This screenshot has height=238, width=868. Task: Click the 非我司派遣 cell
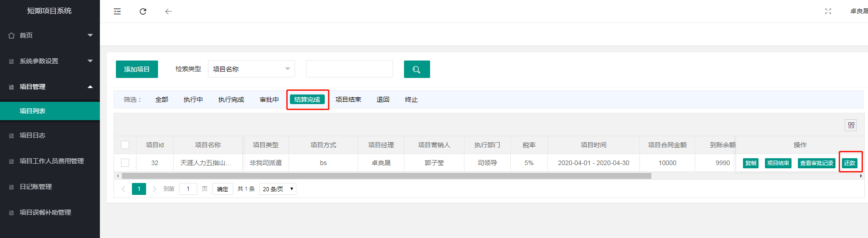pyautogui.click(x=266, y=163)
